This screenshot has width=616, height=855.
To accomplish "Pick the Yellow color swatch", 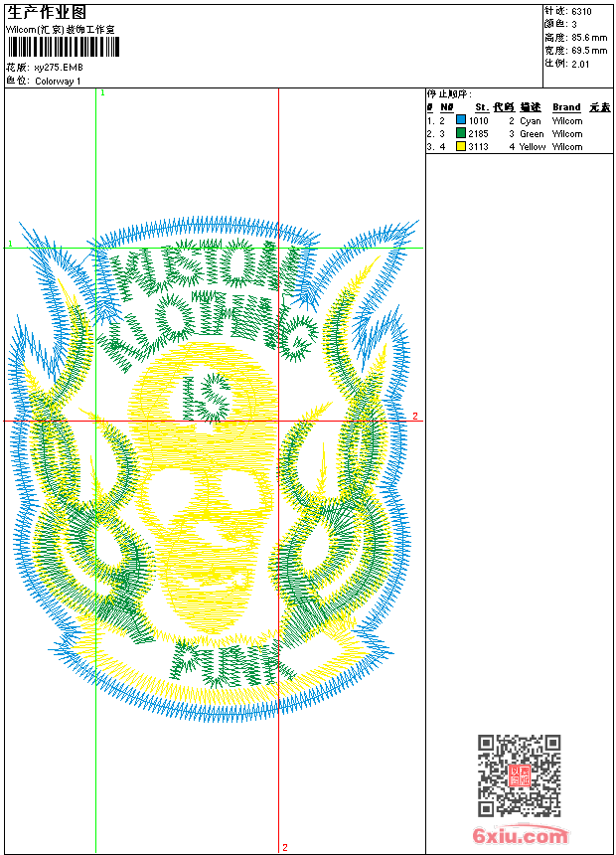I will (x=461, y=146).
